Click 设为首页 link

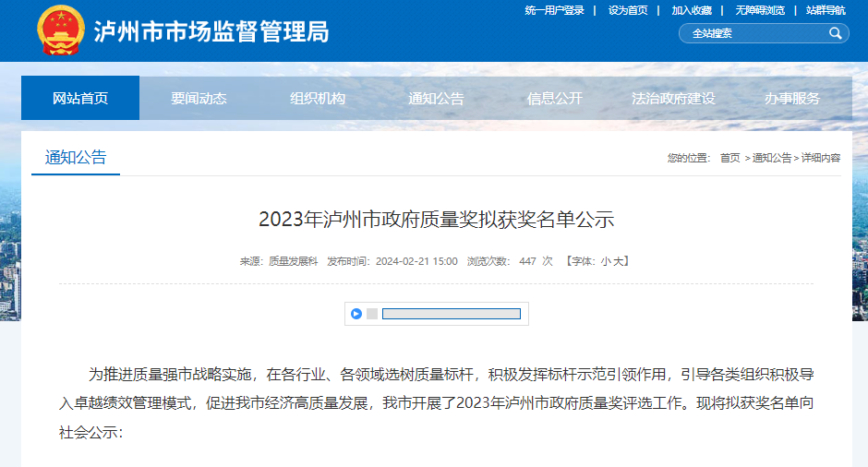tap(628, 10)
